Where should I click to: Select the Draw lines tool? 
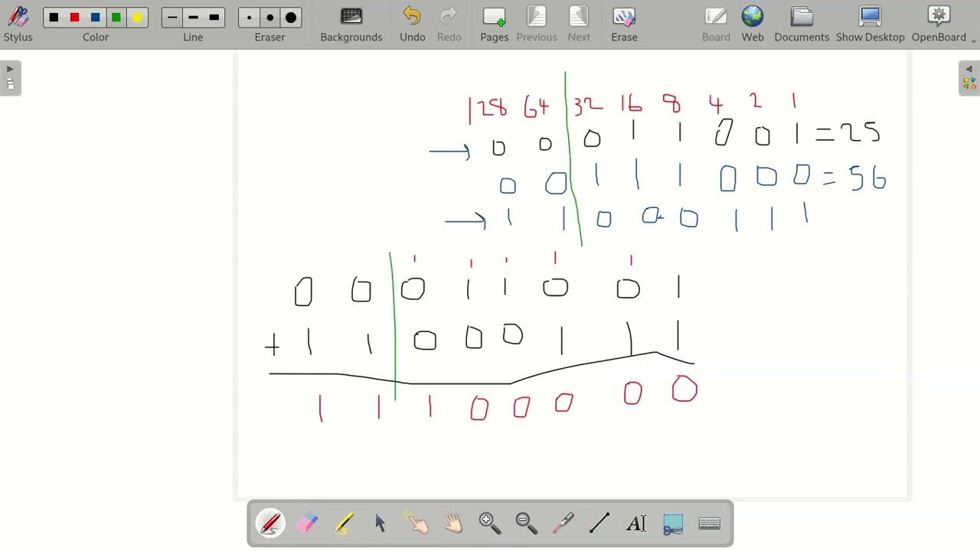coord(599,523)
